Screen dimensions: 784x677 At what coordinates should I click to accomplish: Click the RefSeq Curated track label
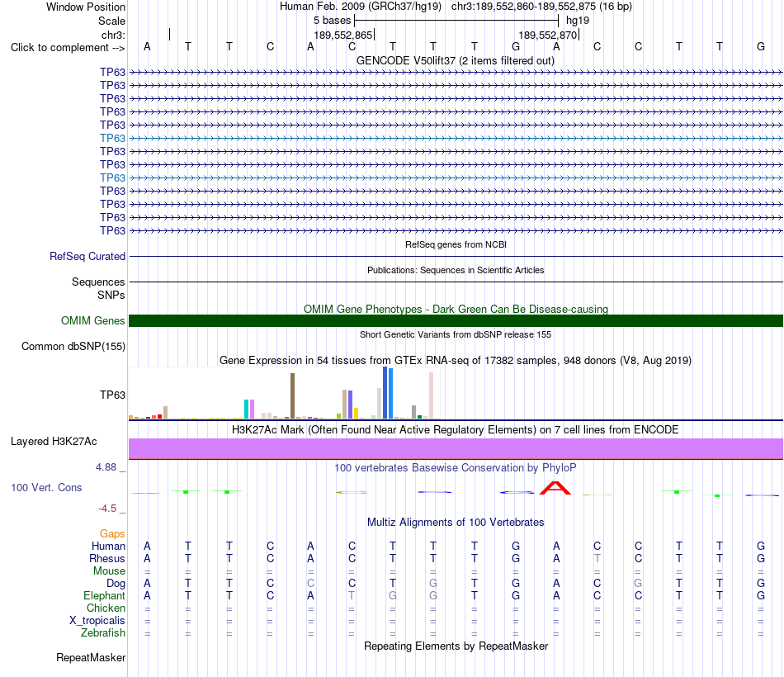(x=87, y=256)
